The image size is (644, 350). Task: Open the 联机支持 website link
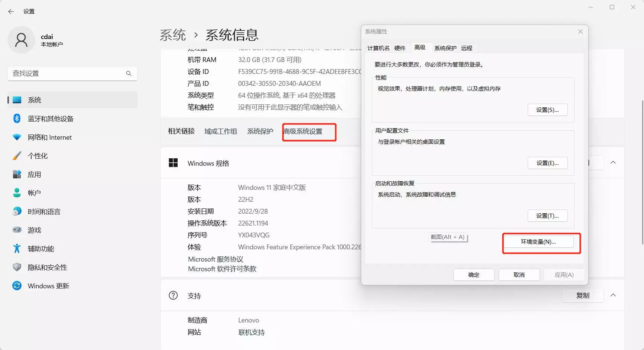click(252, 332)
